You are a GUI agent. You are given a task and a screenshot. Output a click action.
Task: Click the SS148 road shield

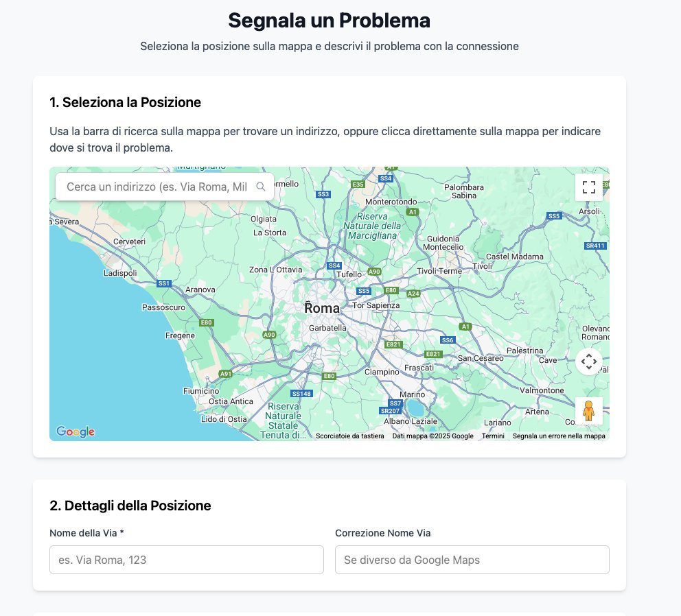[302, 394]
